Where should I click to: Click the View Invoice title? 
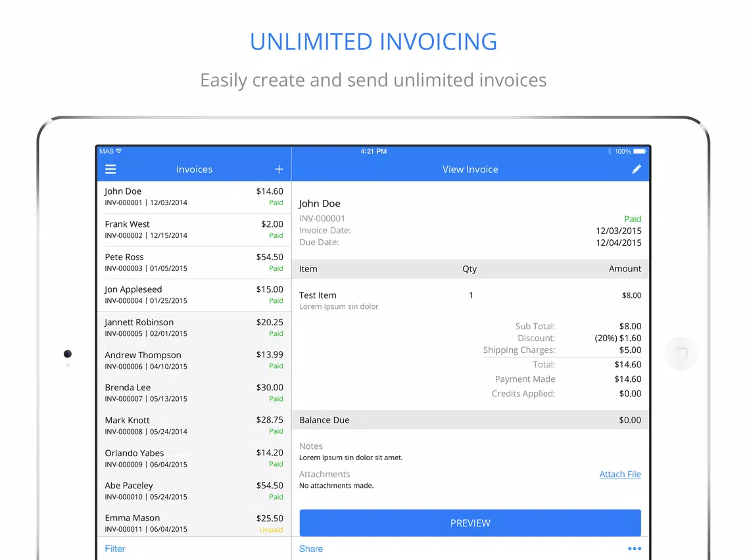(470, 169)
